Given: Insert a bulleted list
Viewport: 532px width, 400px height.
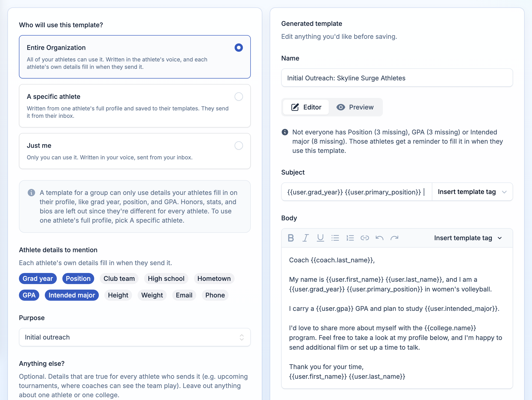Looking at the screenshot, I should (335, 238).
